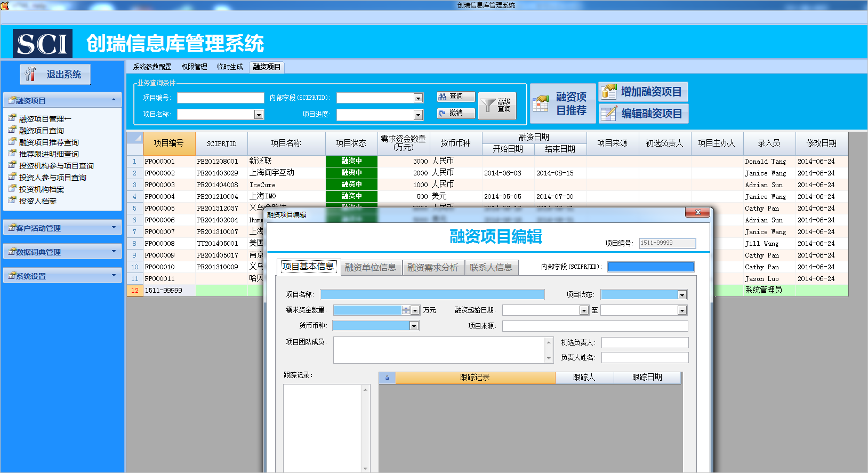Click the 跟踪人 column header in the dialog
This screenshot has height=473, width=868.
[584, 378]
